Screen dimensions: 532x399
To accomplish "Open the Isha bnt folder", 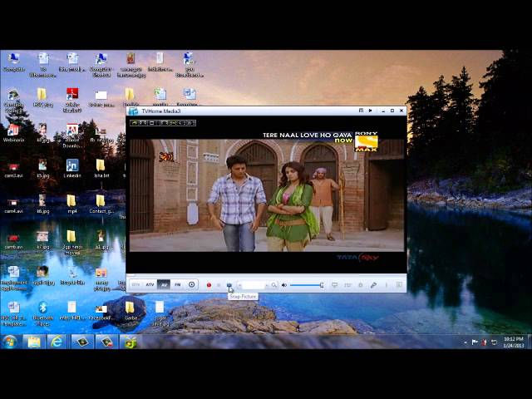I will pos(101,169).
